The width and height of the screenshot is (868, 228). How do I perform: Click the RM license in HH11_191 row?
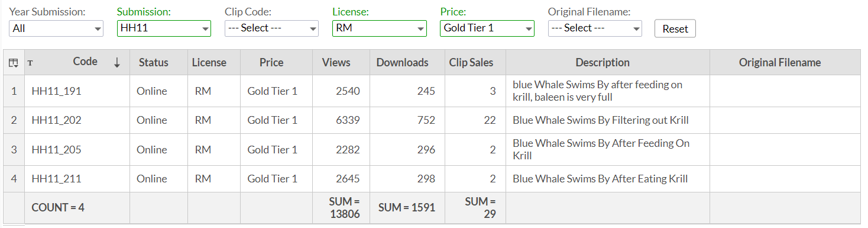click(x=203, y=91)
